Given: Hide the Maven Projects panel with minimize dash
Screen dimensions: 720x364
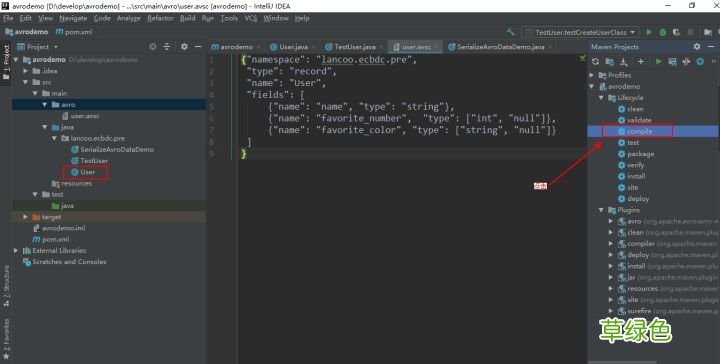Looking at the screenshot, I should click(x=711, y=47).
